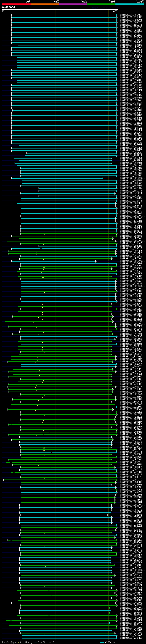This screenshot has width=146, height=644.
Task: Click the =100char. scale legend
Action: pos(109,642)
